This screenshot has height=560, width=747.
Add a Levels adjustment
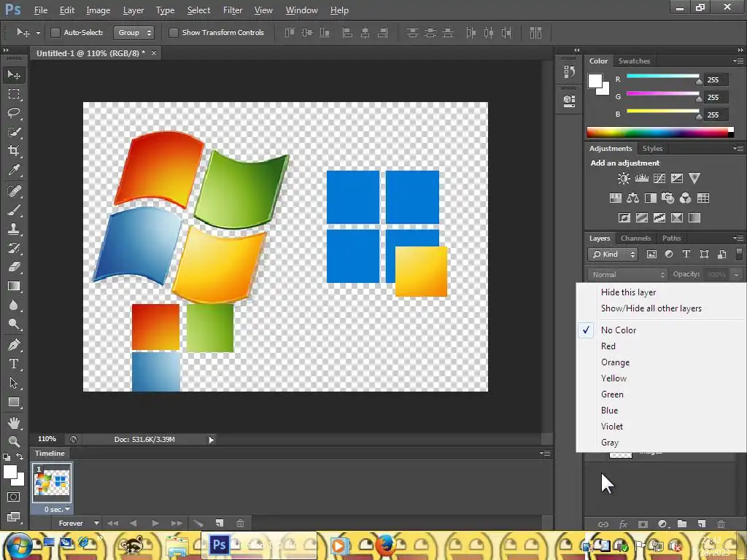(642, 179)
